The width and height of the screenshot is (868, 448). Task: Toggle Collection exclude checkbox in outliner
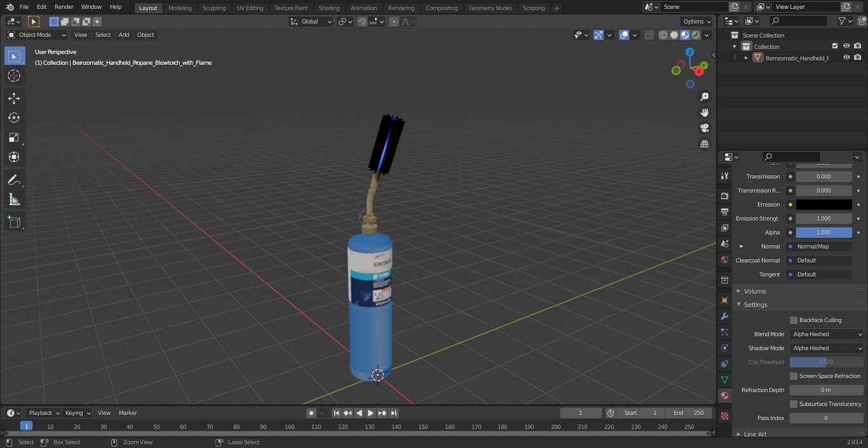[x=835, y=46]
